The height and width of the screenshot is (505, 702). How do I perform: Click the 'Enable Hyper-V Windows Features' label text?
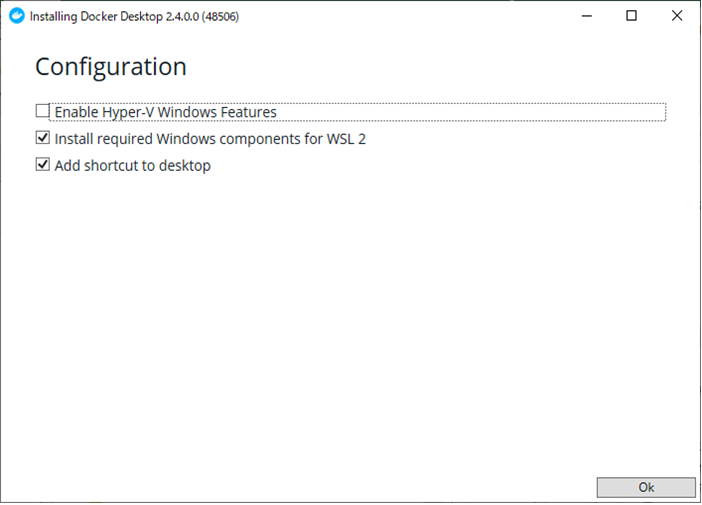pyautogui.click(x=166, y=112)
